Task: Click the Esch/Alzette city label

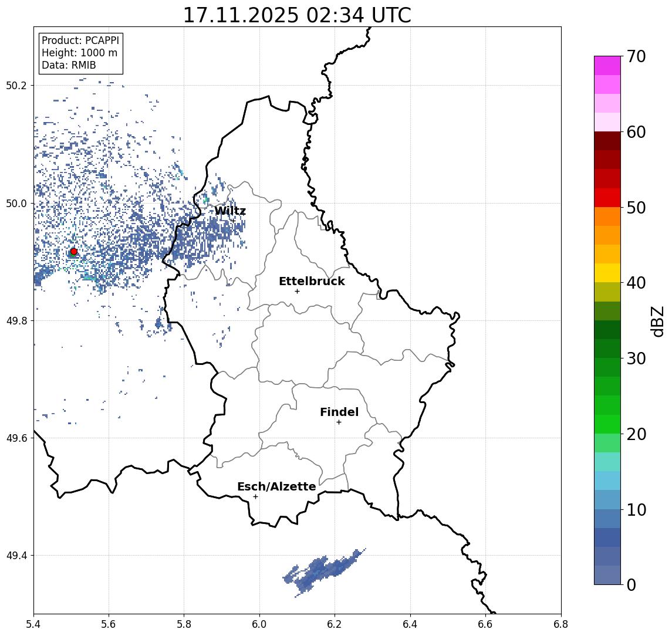Action: pyautogui.click(x=276, y=486)
